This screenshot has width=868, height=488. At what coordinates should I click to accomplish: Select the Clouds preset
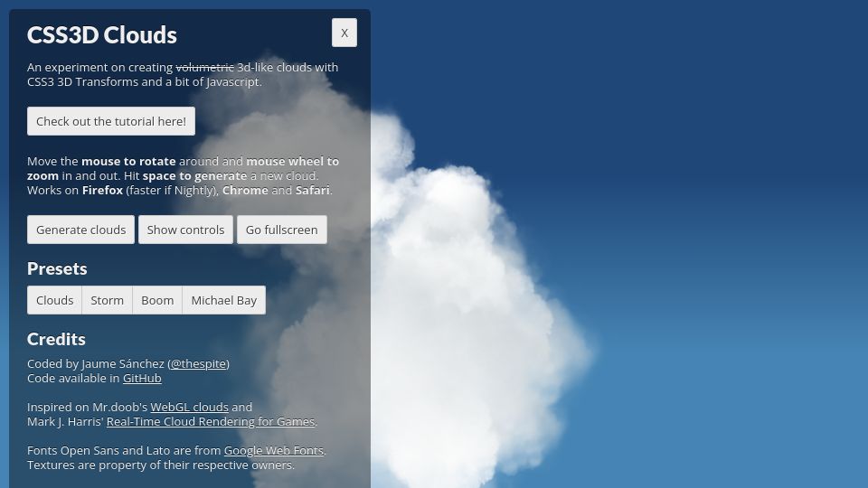[54, 300]
